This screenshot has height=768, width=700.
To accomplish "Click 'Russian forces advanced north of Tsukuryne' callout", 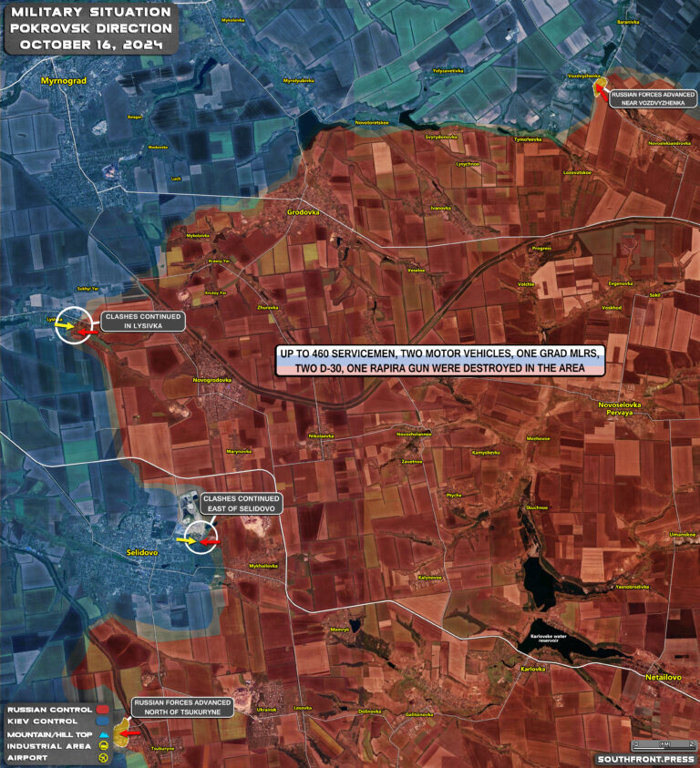I will 182,707.
